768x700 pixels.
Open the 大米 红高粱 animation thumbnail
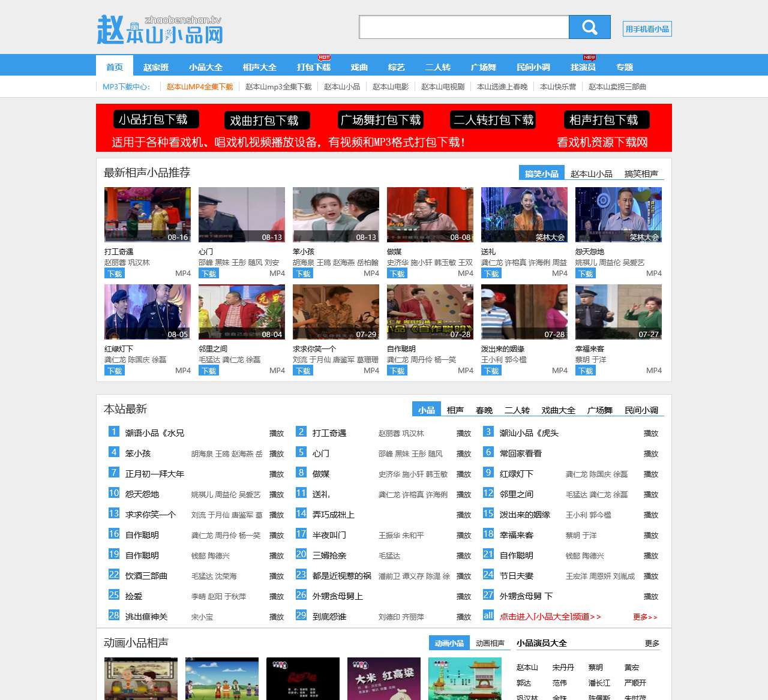coord(384,678)
